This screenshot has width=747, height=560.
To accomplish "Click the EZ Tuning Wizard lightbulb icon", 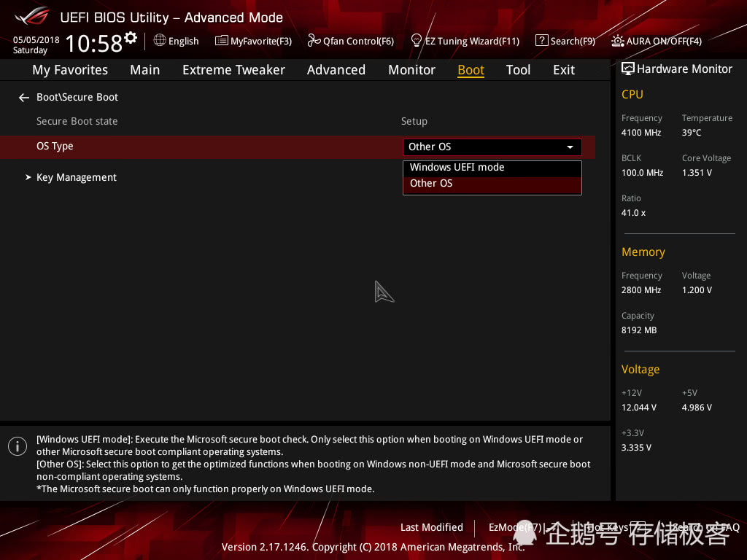I will point(416,41).
